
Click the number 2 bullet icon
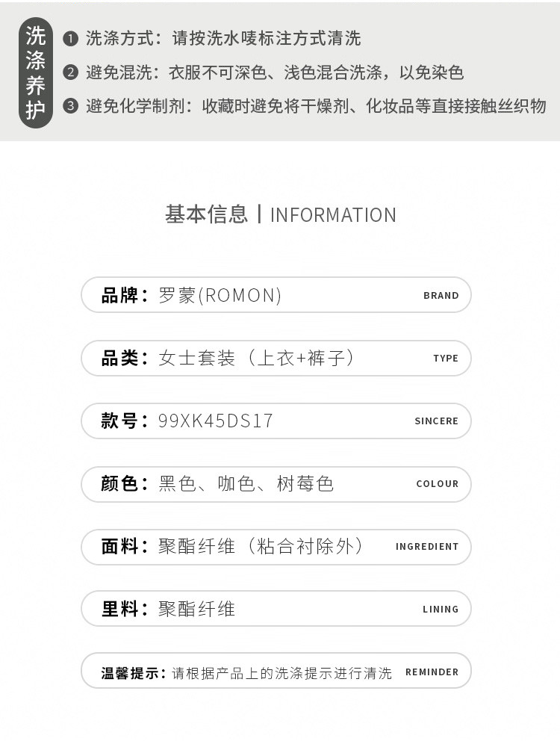71,72
